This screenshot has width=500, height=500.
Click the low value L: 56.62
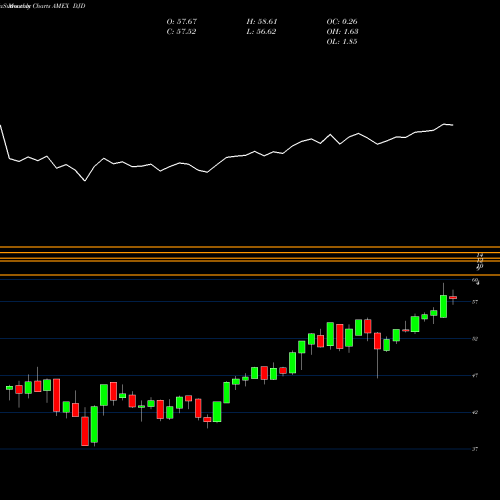[261, 32]
